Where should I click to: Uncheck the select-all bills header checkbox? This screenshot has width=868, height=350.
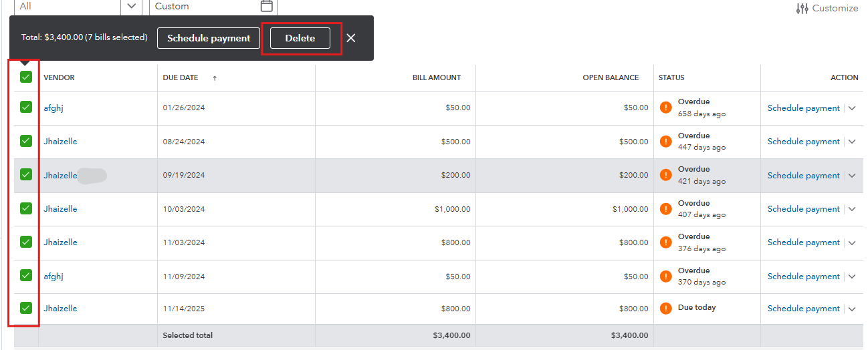pyautogui.click(x=26, y=77)
